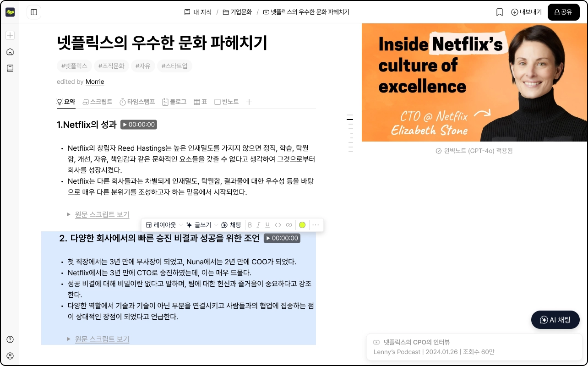
Task: Click the Morrie editor link
Action: tap(95, 82)
